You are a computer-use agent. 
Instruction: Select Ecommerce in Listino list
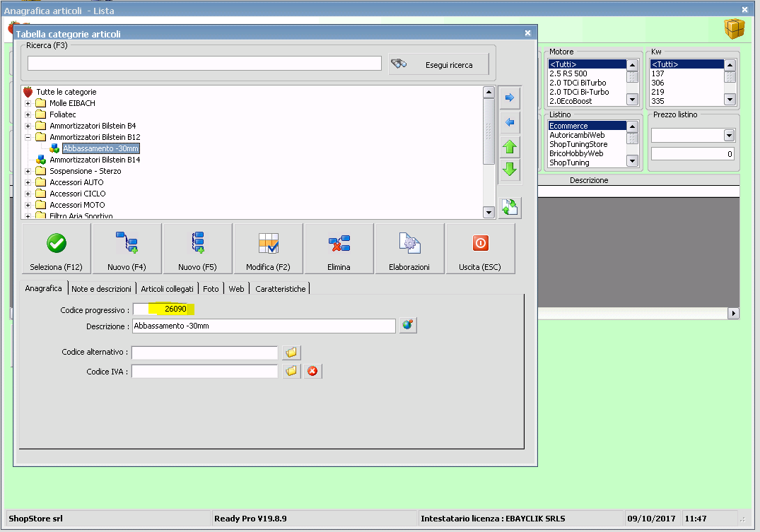587,126
